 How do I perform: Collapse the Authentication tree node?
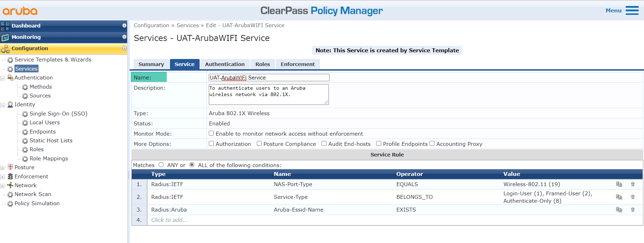[2, 78]
